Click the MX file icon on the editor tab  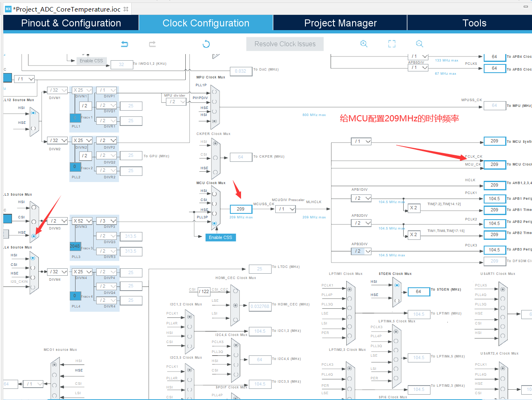pos(8,9)
